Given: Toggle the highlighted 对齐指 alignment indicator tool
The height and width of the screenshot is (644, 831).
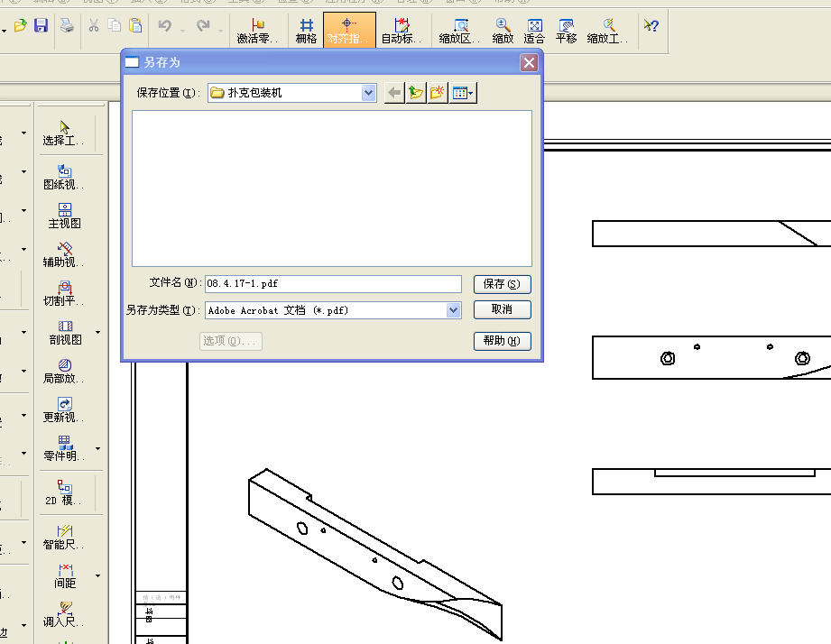Looking at the screenshot, I should 349,30.
